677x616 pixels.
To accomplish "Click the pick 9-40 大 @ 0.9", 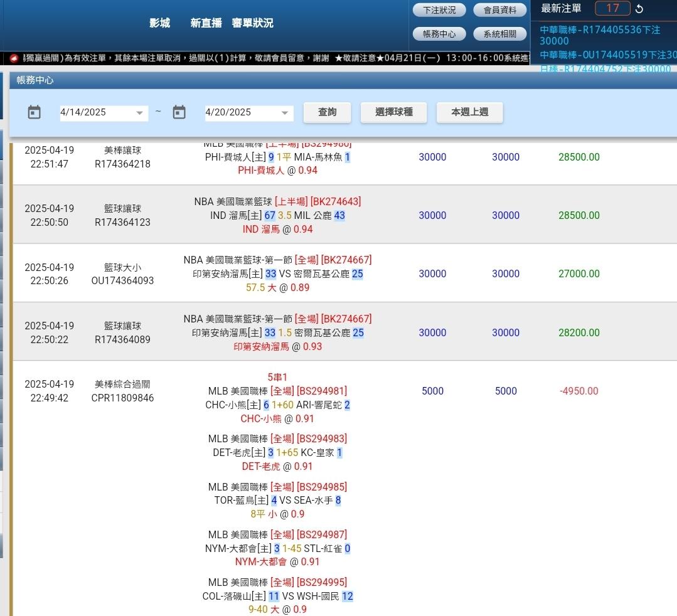I will coord(277,610).
